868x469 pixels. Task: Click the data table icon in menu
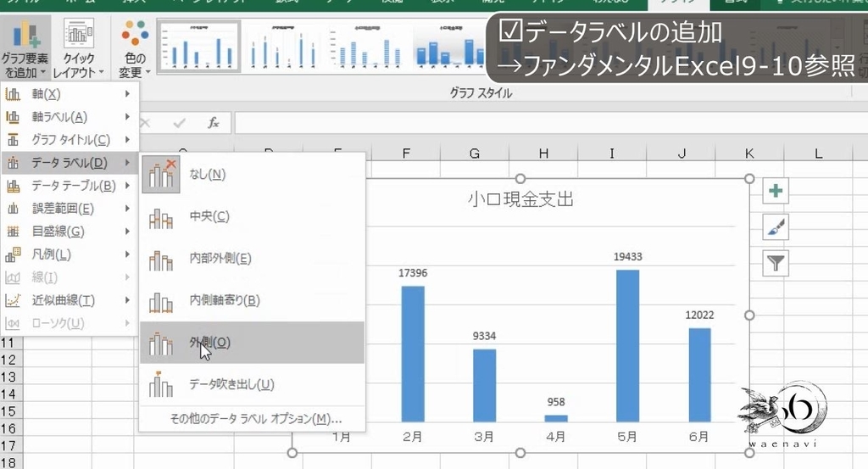(x=13, y=186)
